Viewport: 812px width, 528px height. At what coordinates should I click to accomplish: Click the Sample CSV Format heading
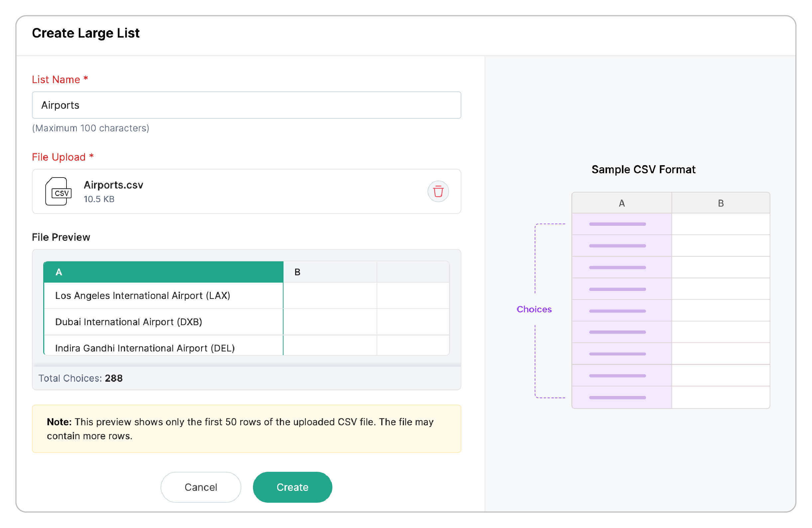click(x=643, y=169)
